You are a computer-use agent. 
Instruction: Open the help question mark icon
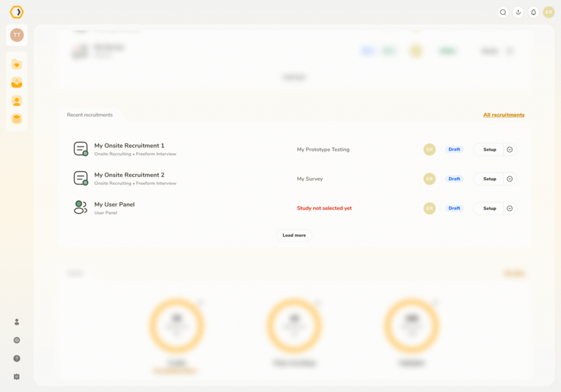point(17,359)
